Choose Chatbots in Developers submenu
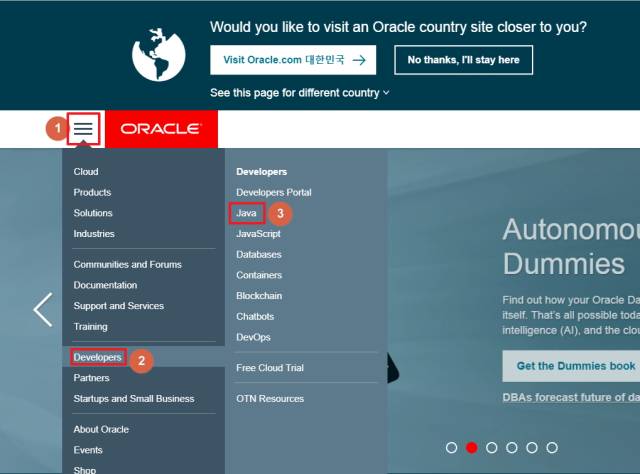This screenshot has width=640, height=474. coord(255,316)
